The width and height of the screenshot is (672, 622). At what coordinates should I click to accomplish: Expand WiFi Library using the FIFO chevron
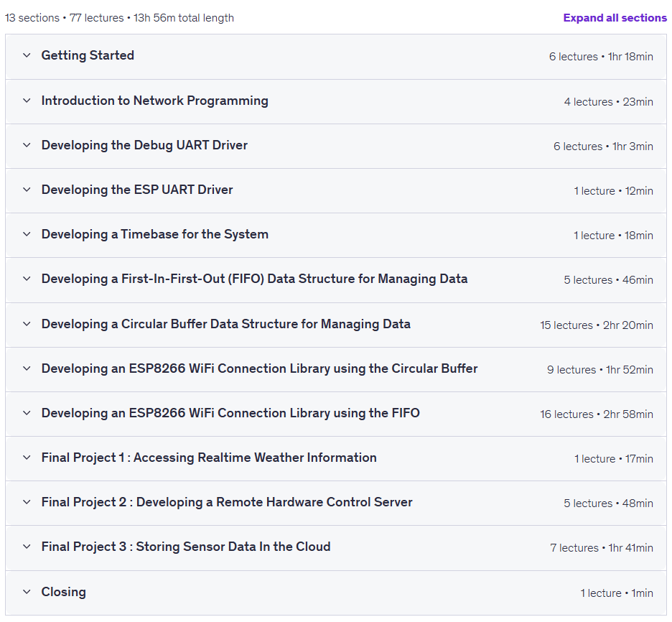coord(27,413)
